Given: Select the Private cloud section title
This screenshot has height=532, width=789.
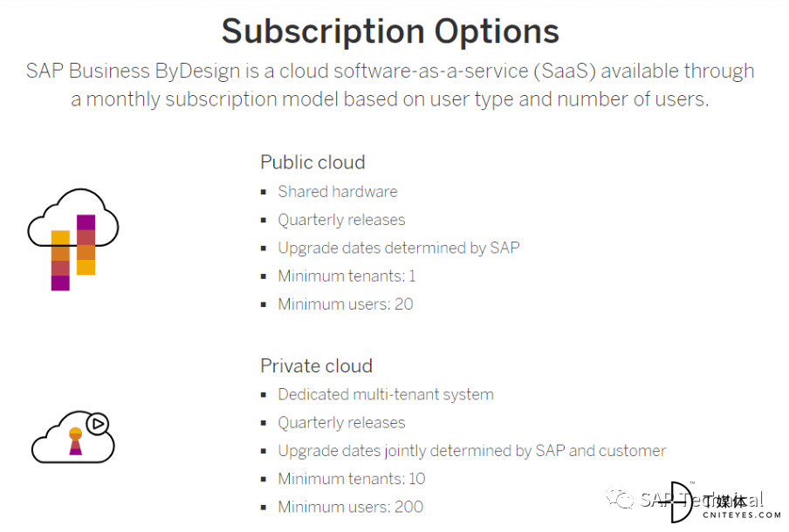Looking at the screenshot, I should pos(317,366).
